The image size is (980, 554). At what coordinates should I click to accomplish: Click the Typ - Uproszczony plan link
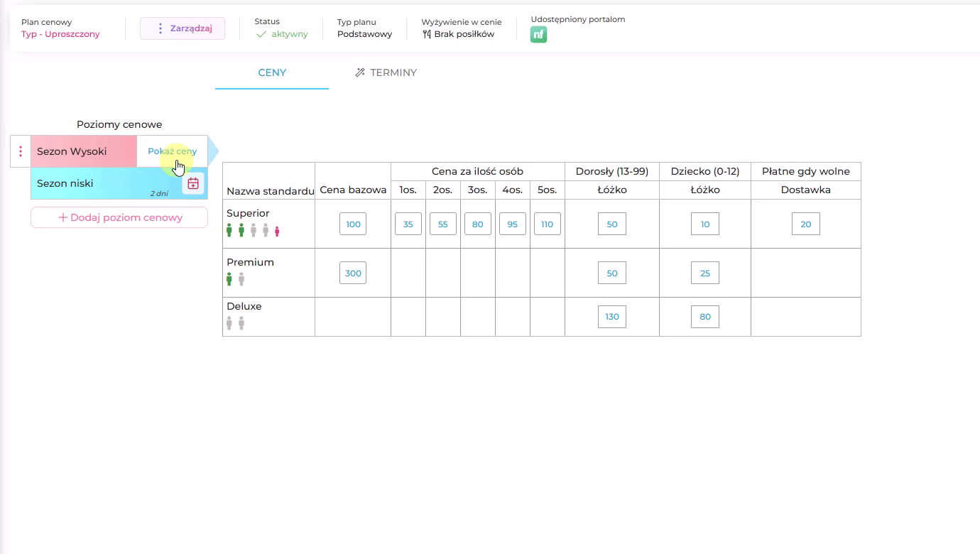pyautogui.click(x=60, y=34)
